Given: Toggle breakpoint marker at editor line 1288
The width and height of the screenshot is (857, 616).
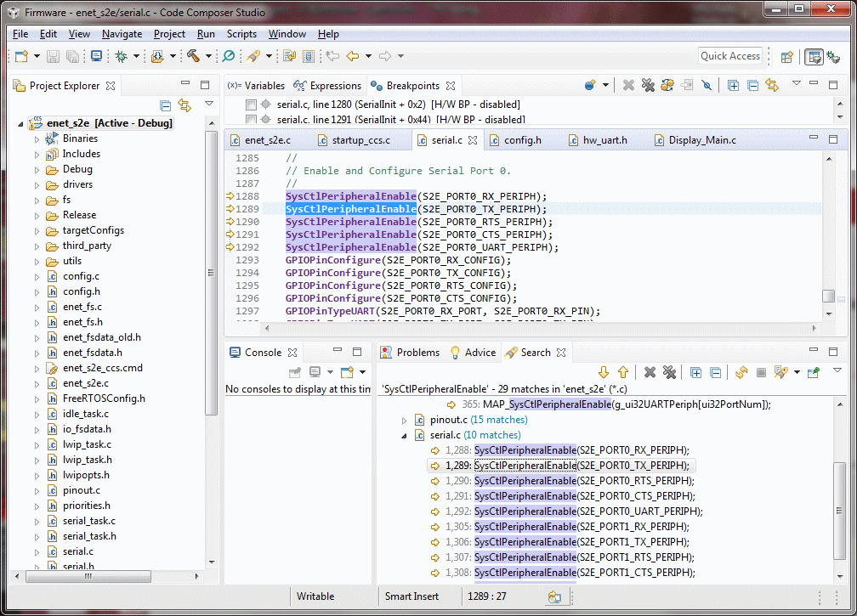Looking at the screenshot, I should point(230,196).
